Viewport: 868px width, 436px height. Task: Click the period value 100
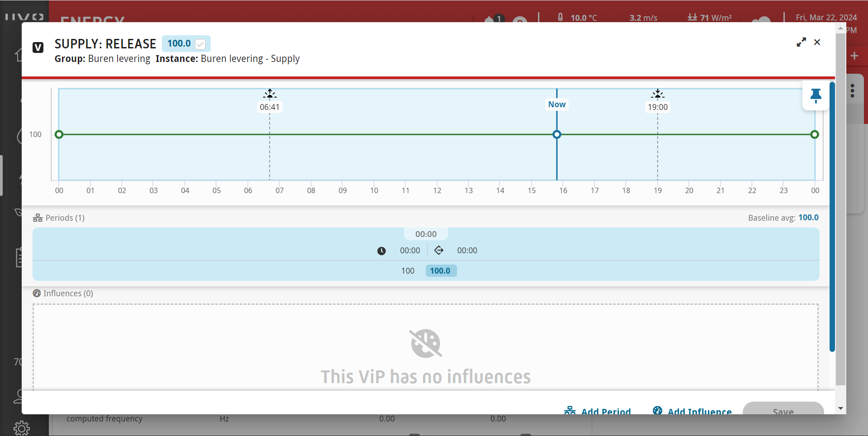pos(408,271)
